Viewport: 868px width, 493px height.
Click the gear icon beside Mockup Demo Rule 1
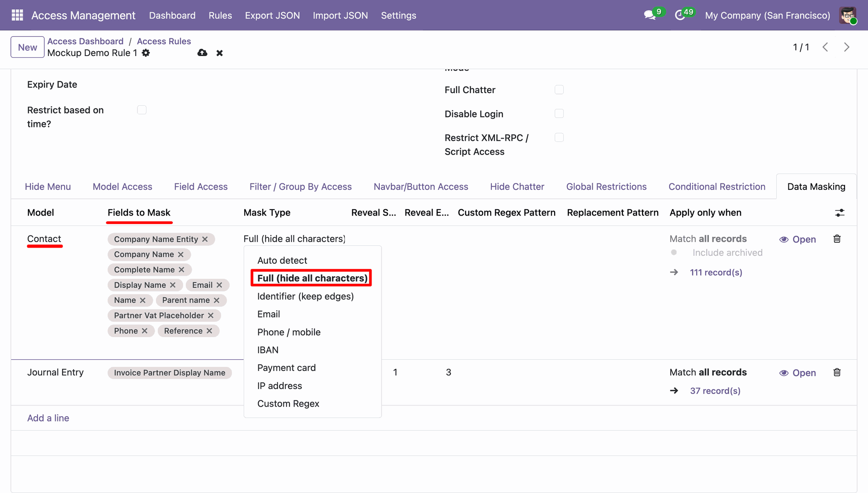tap(146, 53)
